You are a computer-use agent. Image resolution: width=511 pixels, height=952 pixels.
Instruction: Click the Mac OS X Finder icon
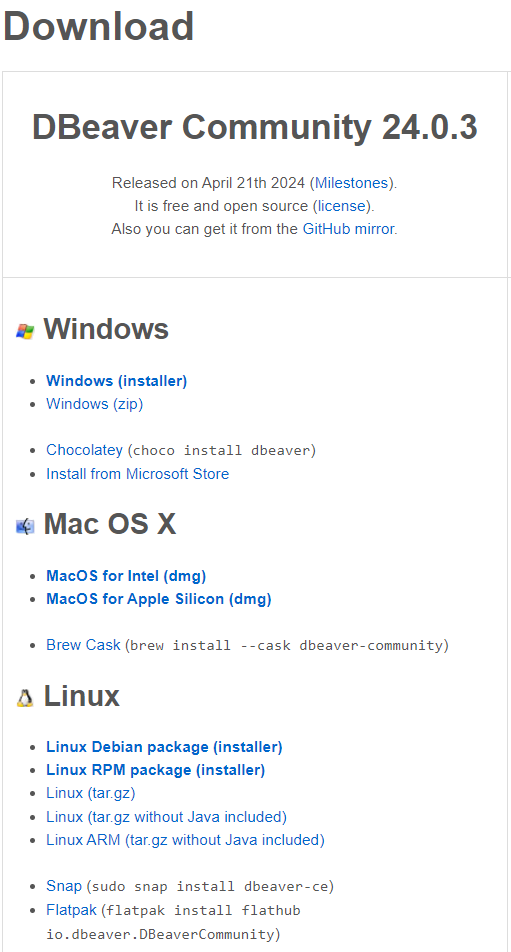(x=25, y=526)
